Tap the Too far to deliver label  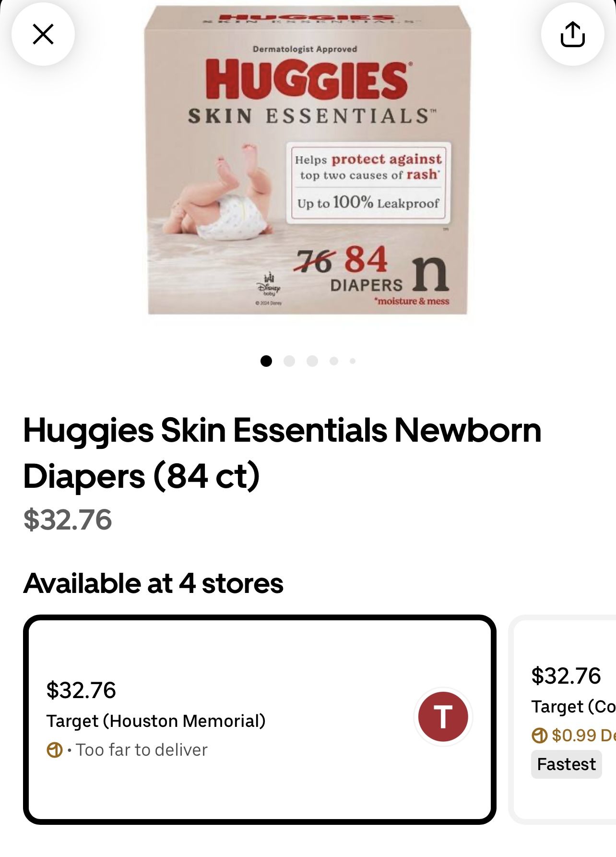(x=142, y=750)
